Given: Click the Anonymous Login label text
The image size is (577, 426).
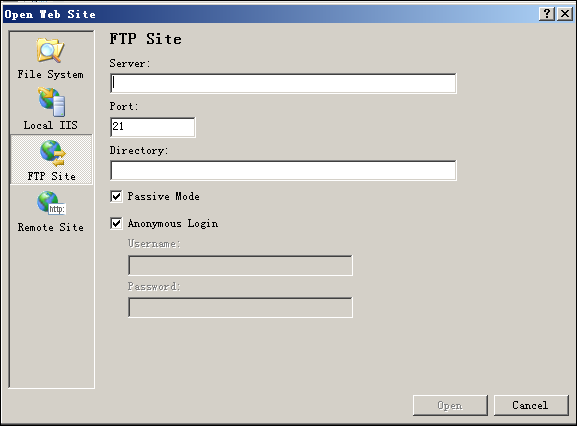Looking at the screenshot, I should point(173,224).
